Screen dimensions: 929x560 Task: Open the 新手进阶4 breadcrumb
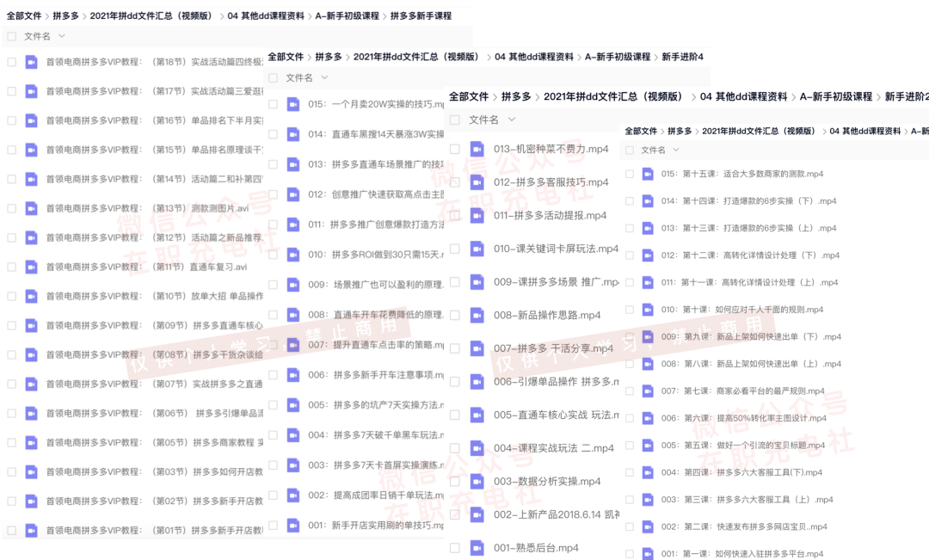pos(682,57)
